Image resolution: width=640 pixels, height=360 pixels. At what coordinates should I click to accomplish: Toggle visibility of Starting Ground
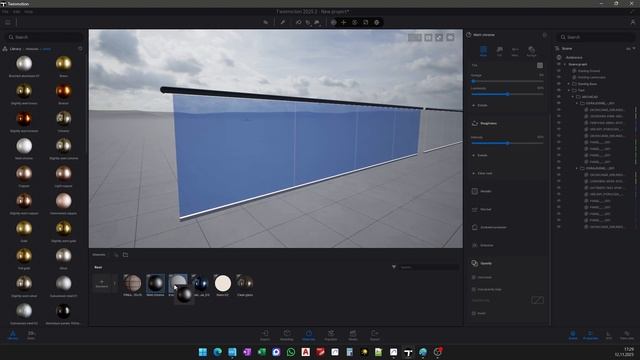558,71
